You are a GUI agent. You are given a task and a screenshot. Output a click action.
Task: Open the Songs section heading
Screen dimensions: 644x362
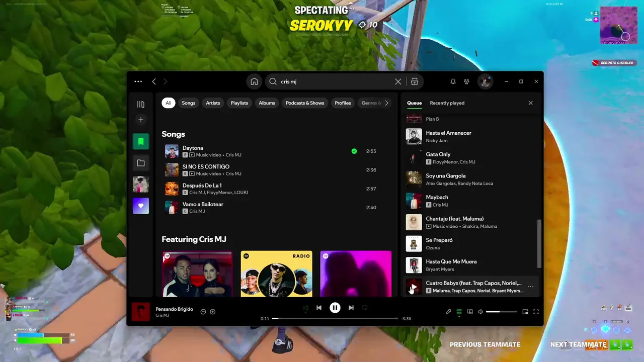click(173, 134)
